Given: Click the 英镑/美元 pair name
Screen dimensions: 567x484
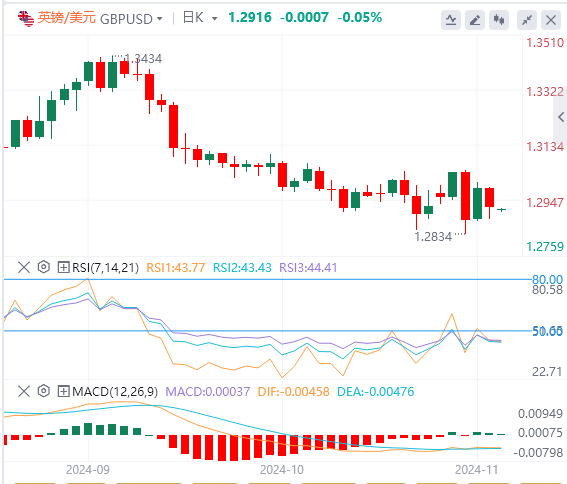Looking at the screenshot, I should (x=67, y=17).
